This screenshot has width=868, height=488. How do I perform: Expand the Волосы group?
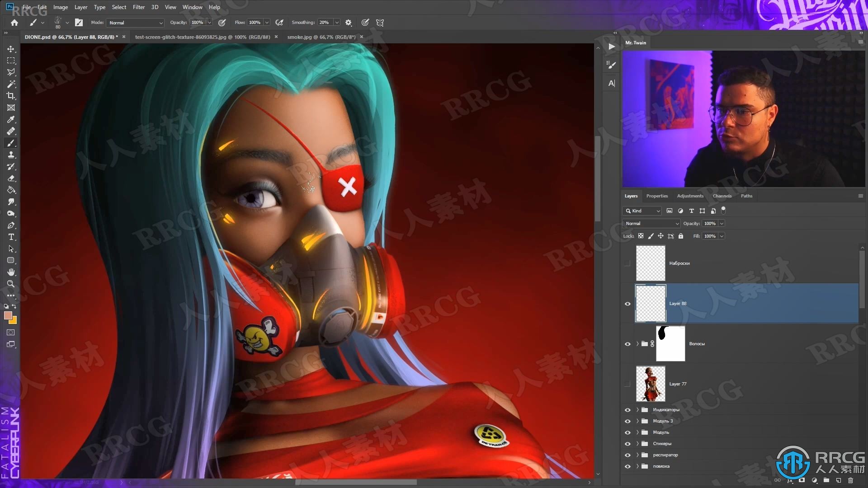(x=637, y=344)
